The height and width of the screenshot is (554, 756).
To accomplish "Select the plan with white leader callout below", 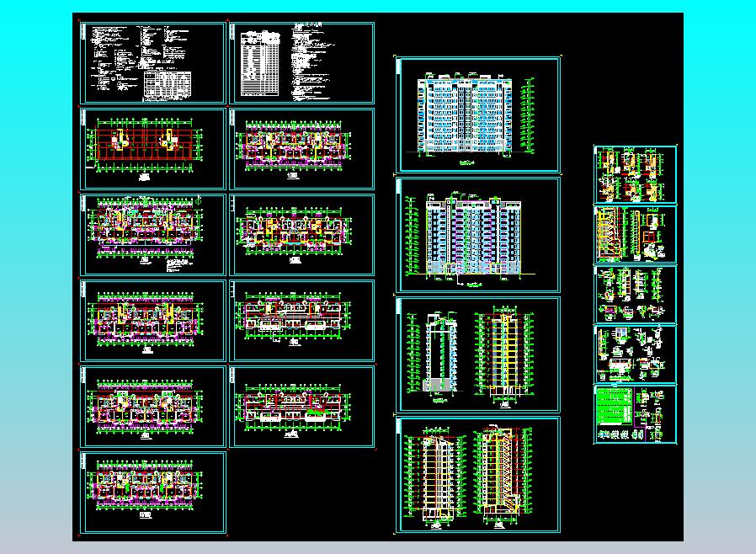I will coord(302,321).
